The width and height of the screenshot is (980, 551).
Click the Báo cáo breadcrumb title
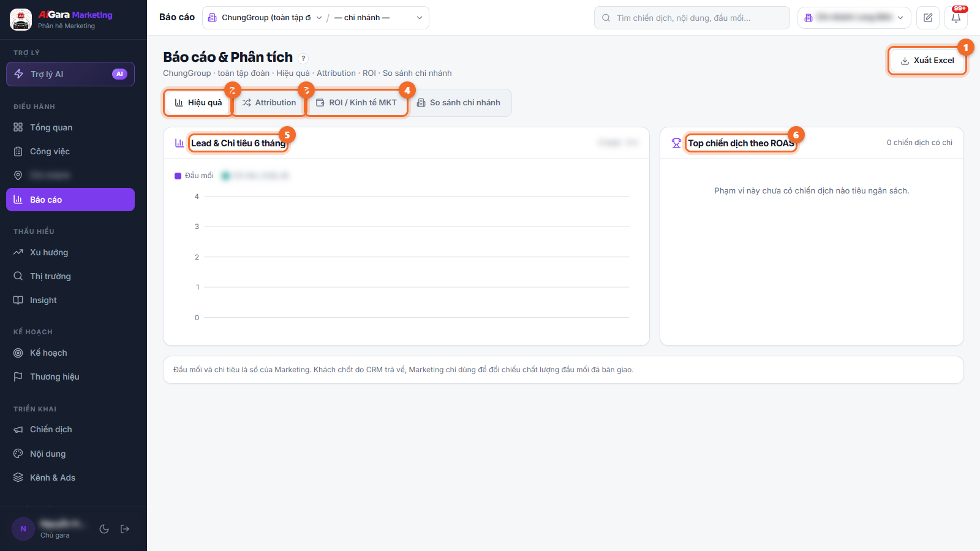click(177, 17)
